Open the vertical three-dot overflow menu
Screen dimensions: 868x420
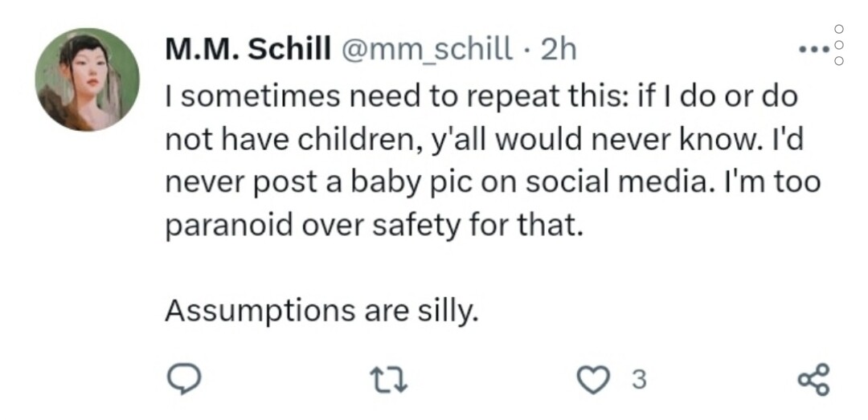(x=840, y=44)
